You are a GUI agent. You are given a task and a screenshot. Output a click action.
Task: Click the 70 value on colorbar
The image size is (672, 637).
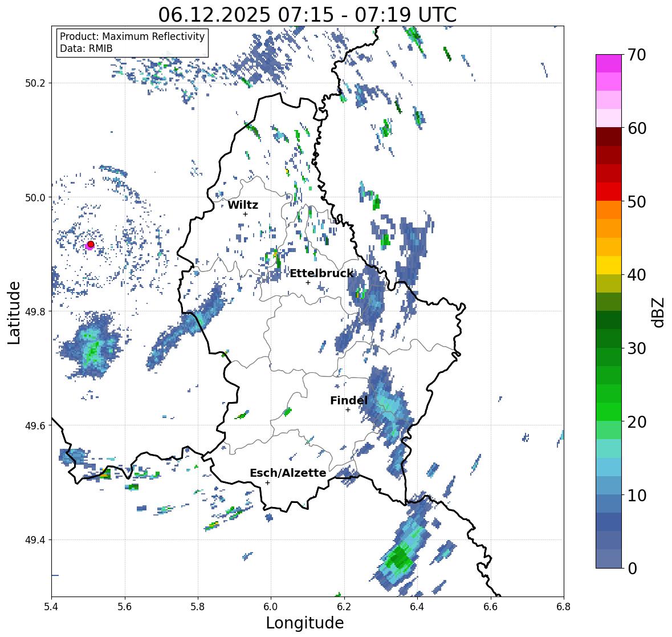click(x=637, y=55)
